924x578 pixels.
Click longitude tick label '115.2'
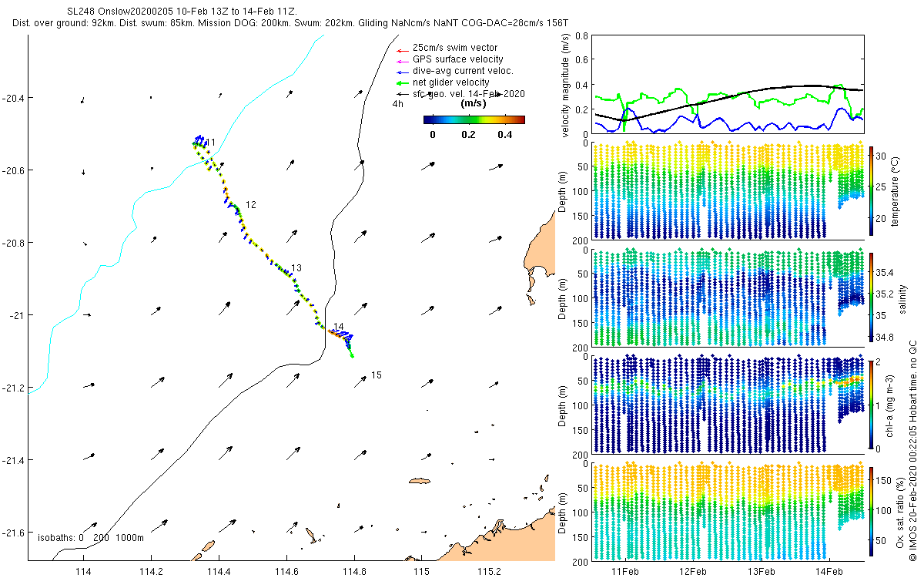[489, 573]
